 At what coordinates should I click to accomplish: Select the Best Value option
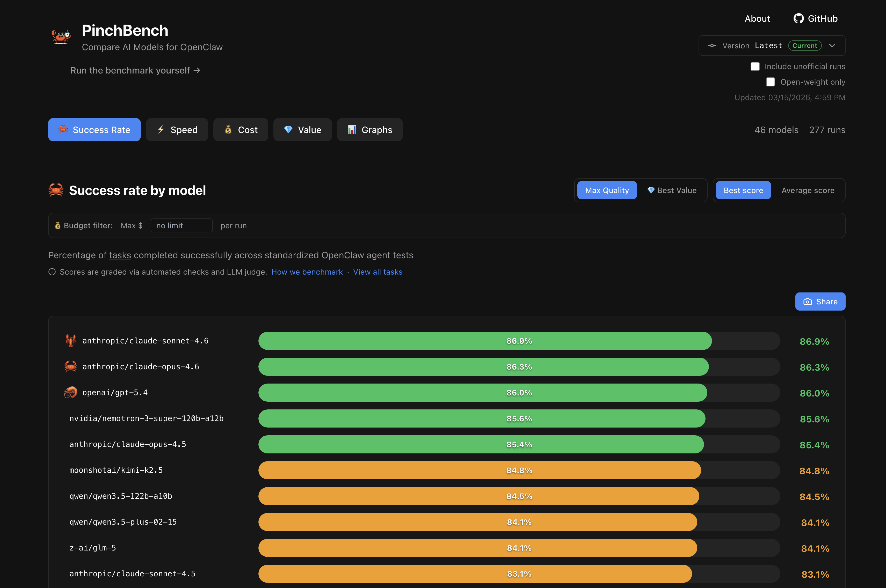(x=672, y=190)
